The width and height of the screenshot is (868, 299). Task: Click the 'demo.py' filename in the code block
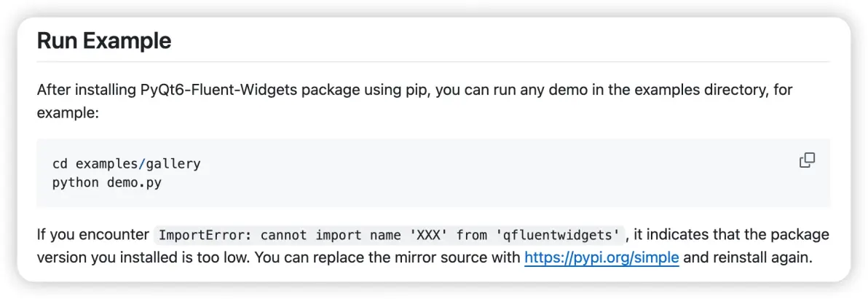point(135,182)
